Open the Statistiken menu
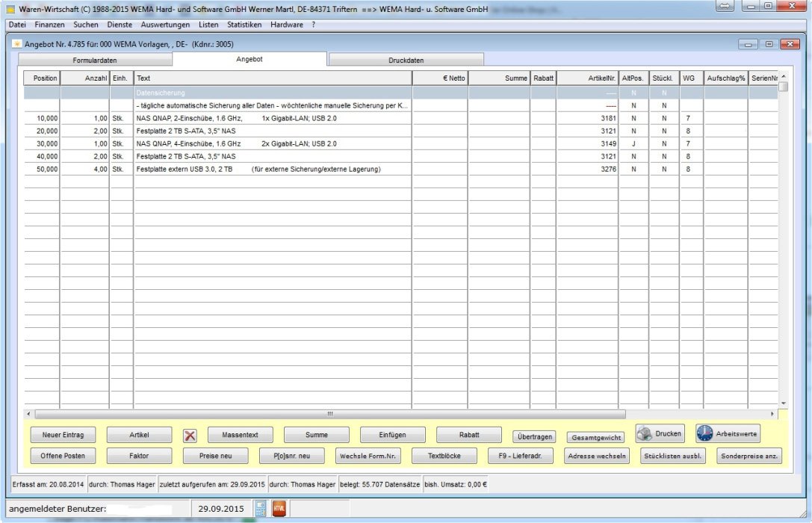The width and height of the screenshot is (812, 523). [244, 25]
